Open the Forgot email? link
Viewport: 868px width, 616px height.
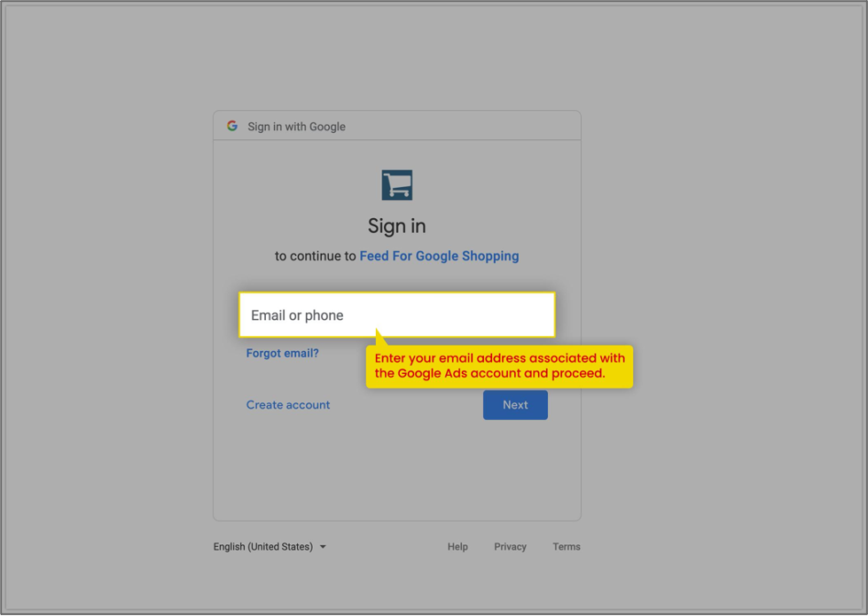click(282, 353)
